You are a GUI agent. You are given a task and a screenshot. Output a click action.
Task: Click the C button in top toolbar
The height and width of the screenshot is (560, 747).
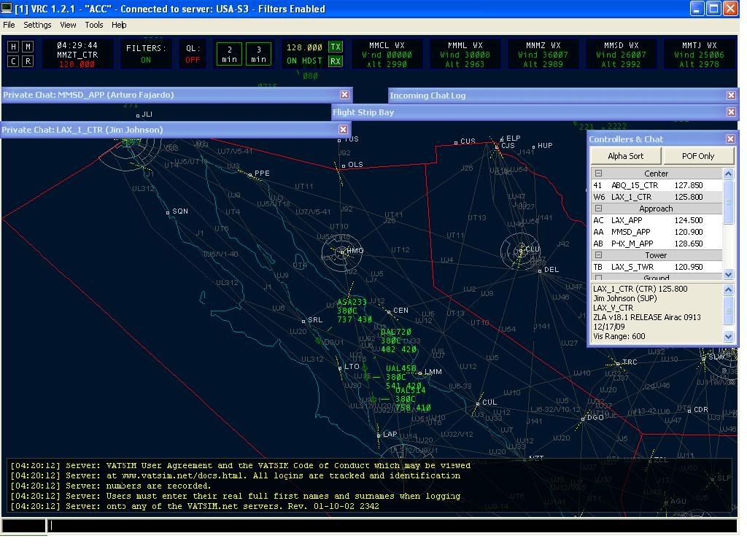click(x=13, y=61)
